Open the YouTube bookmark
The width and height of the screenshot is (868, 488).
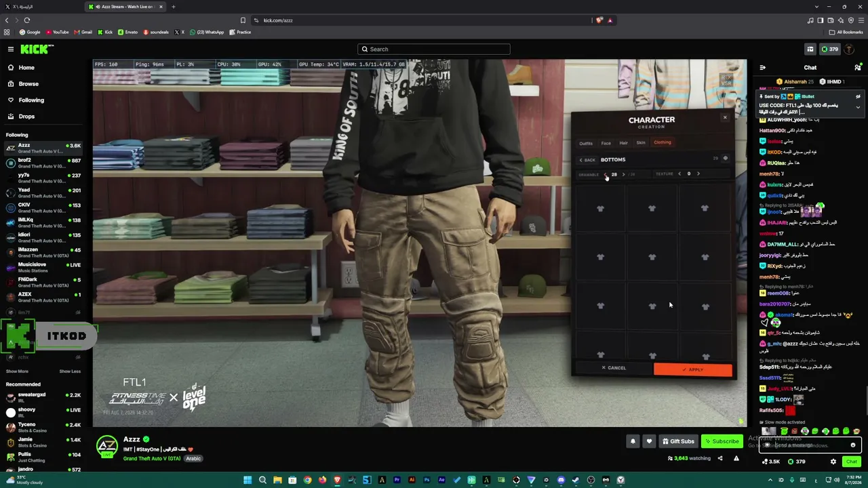[58, 32]
